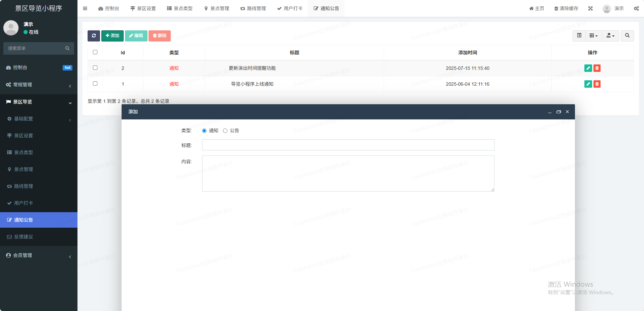Toggle the sidebar hamburger menu icon
The image size is (644, 311).
coord(85,8)
